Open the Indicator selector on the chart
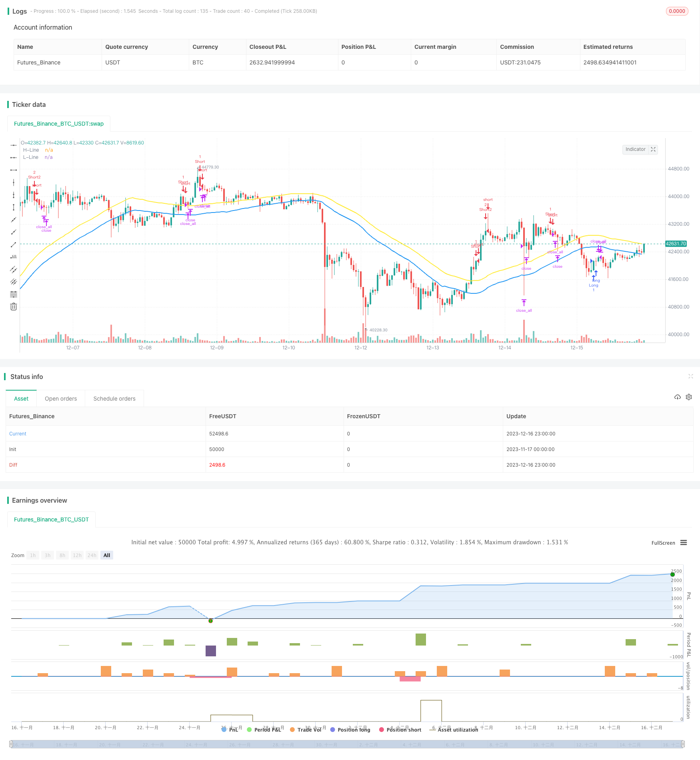This screenshot has height=760, width=700. [x=636, y=149]
